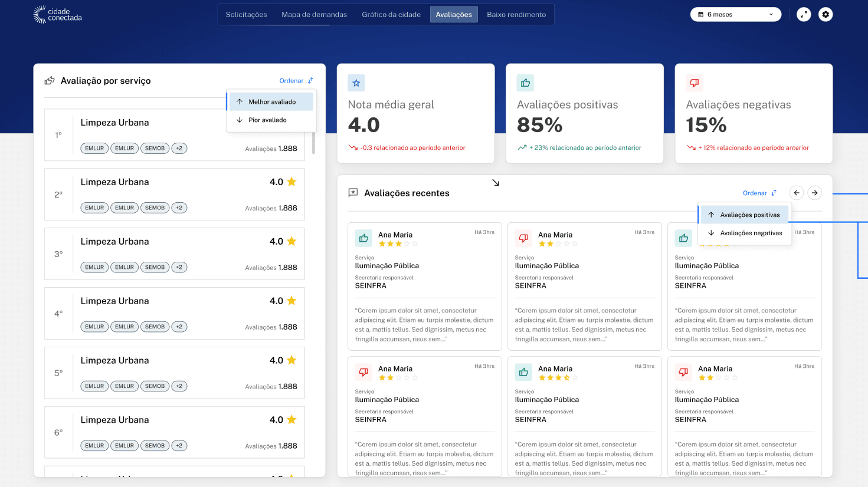
Task: Click the 1º Limpeza Urbana service title
Action: (x=114, y=123)
